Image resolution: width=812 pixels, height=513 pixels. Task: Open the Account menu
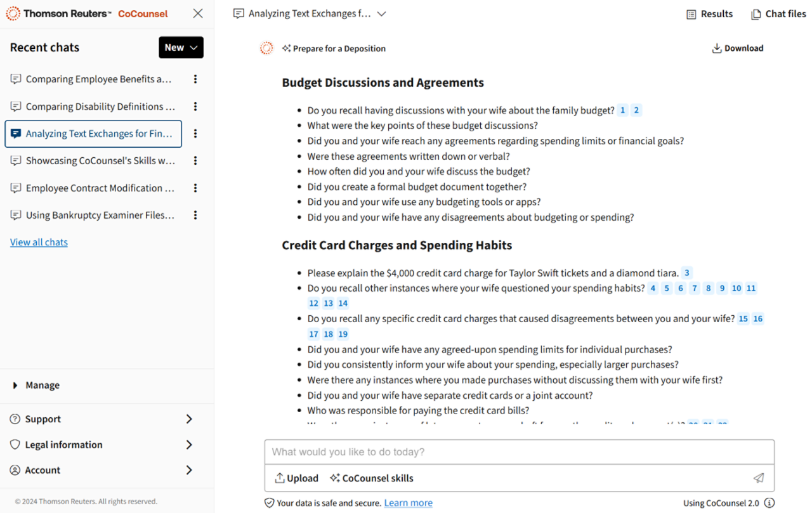click(101, 470)
